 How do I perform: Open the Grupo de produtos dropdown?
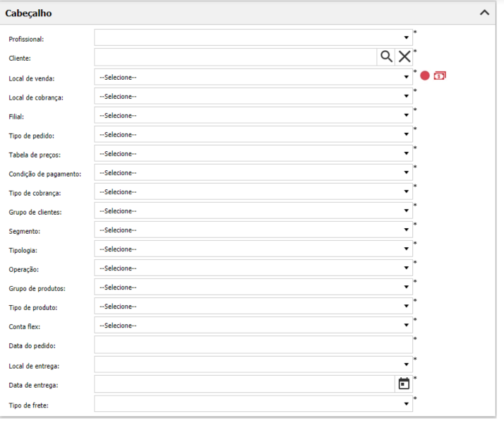pyautogui.click(x=253, y=287)
